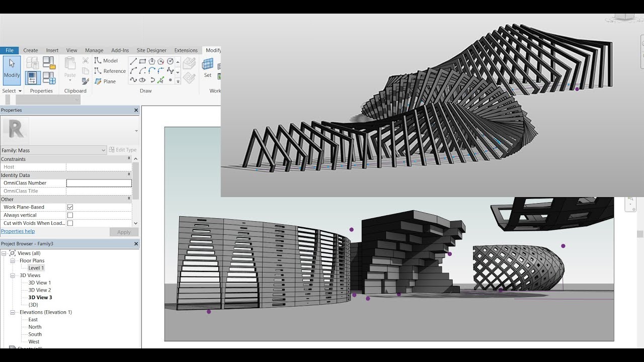Switch to the Manage ribbon tab

pos(94,50)
